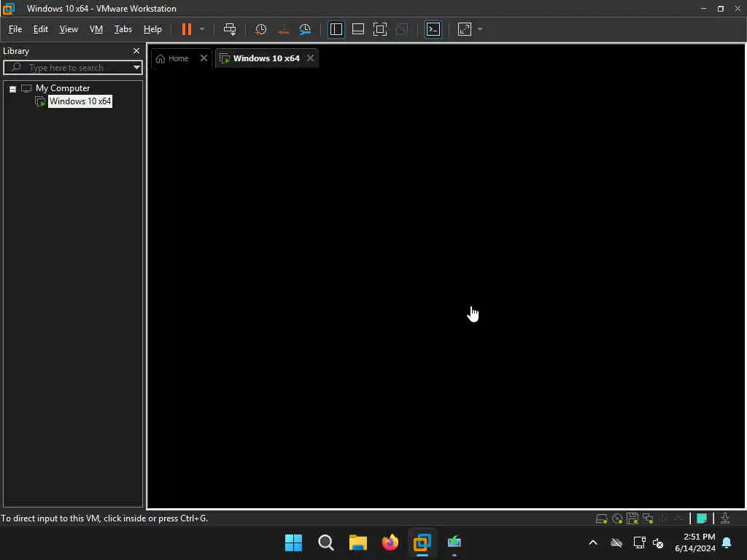Open the View menu
The image size is (747, 560).
(x=69, y=29)
